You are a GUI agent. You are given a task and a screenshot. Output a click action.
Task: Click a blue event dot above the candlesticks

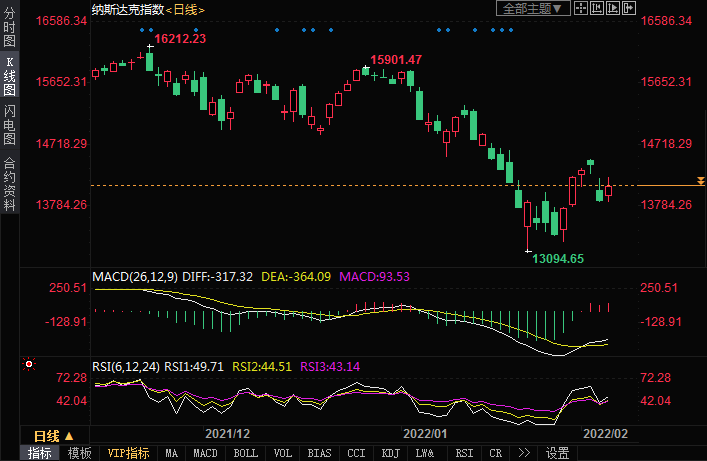point(142,29)
